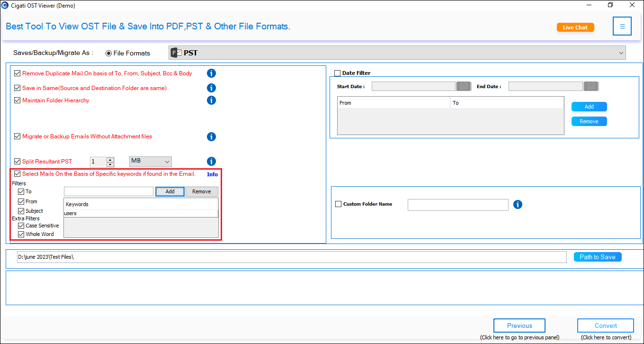This screenshot has height=344, width=644.
Task: Increase split size stepper up arrow
Action: coord(110,160)
